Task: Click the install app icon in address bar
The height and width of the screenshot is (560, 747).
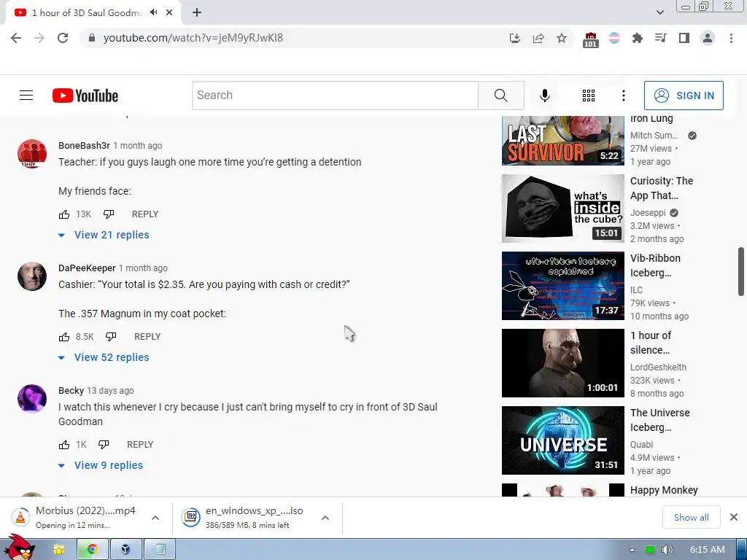Action: tap(514, 38)
